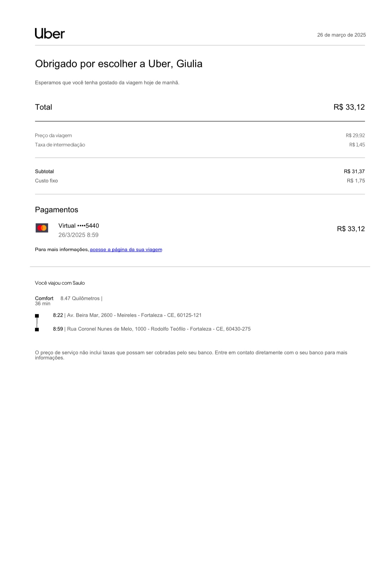Click the total amount R$ 33,12 at top
This screenshot has width=389, height=588.
[349, 107]
